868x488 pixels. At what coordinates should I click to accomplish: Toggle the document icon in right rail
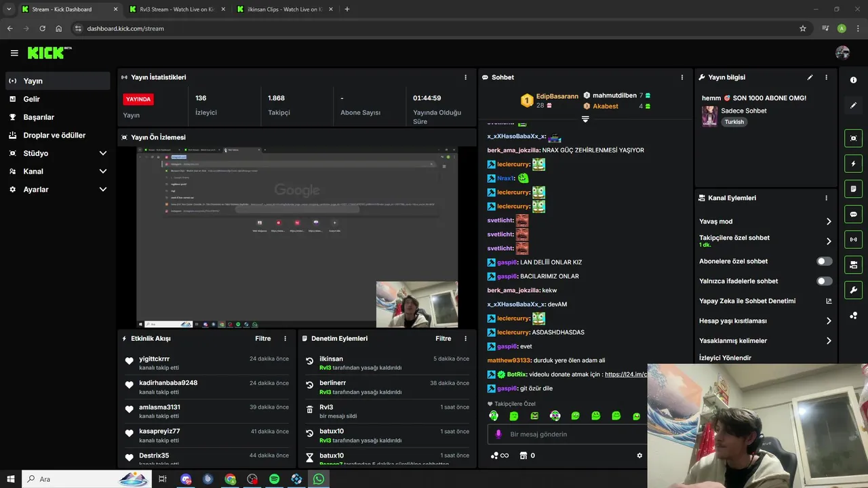tap(853, 188)
